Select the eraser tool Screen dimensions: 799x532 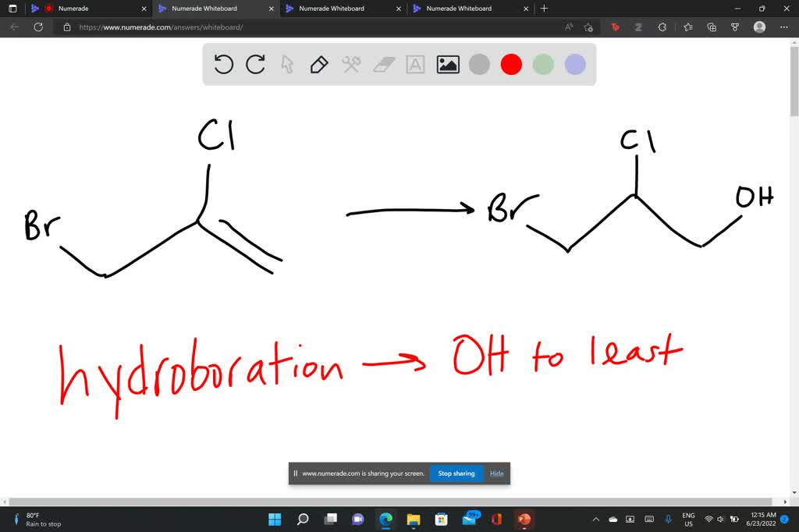[x=382, y=65]
